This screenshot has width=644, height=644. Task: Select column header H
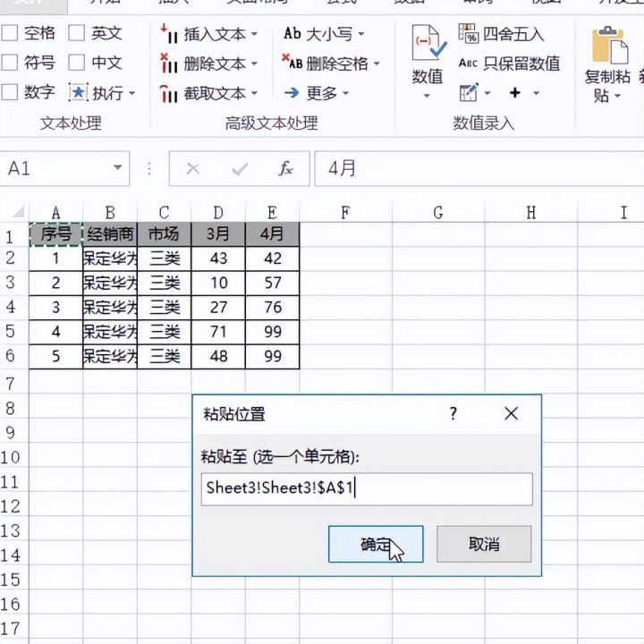coord(531,212)
